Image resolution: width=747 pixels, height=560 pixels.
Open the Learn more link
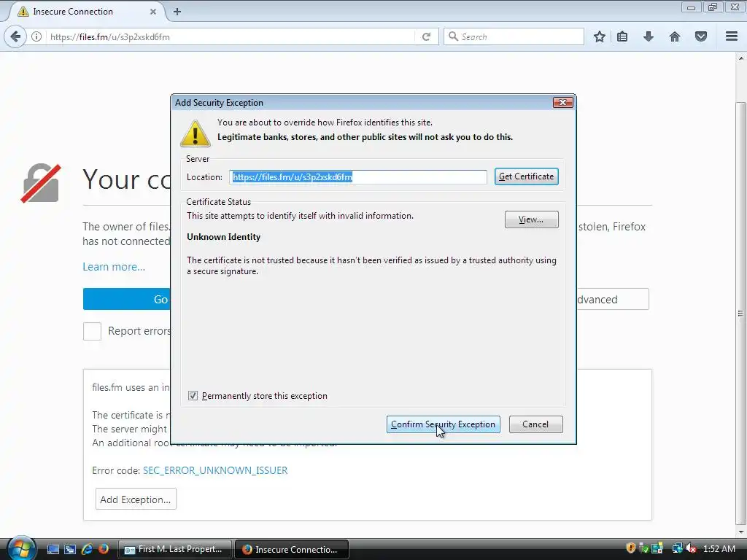pos(114,267)
